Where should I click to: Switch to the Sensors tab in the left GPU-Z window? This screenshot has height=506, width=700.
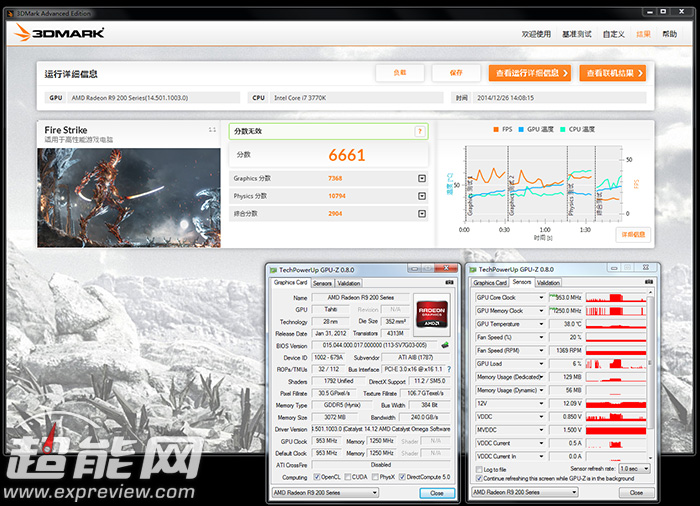[x=322, y=283]
